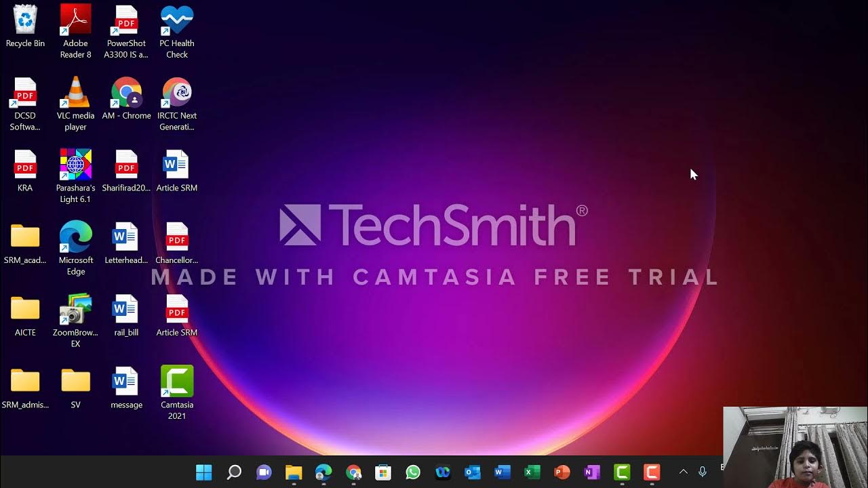Select the DCSD Softwa... PDF shortcut
The height and width of the screenshot is (488, 868).
[25, 104]
